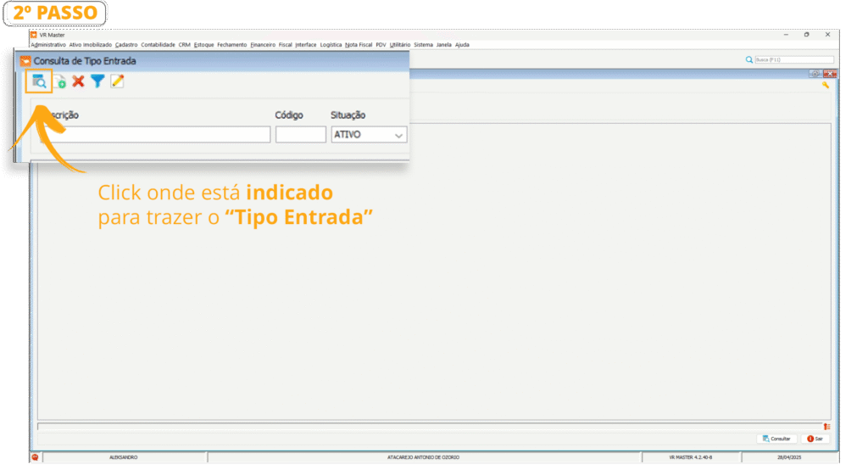Click the Consultar search toolbar icon
The width and height of the screenshot is (868, 470).
coord(39,81)
